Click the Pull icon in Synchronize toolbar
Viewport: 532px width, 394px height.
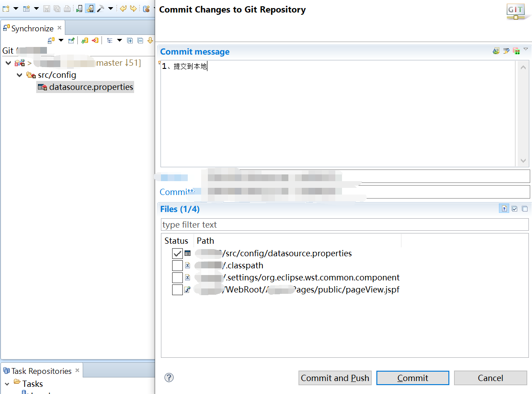point(84,41)
